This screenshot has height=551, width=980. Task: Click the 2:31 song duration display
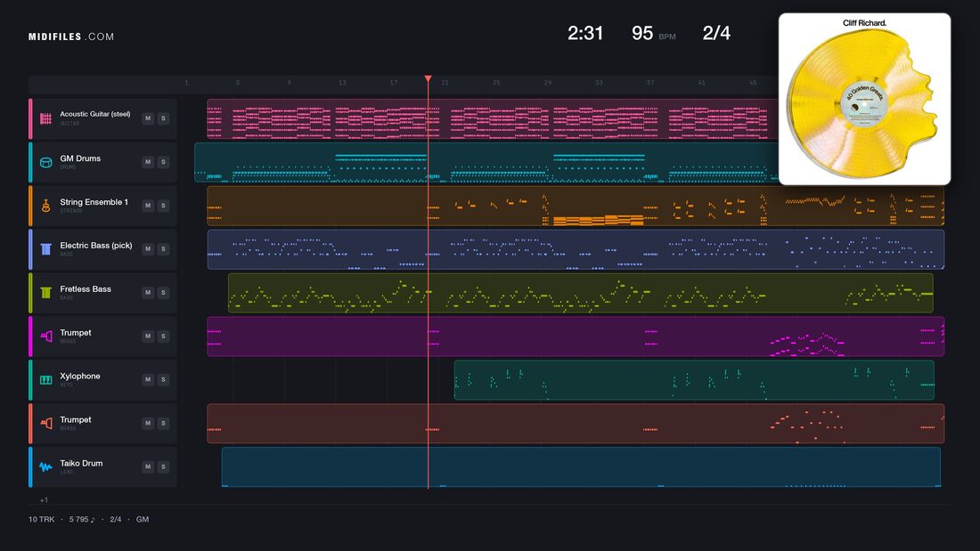[585, 33]
